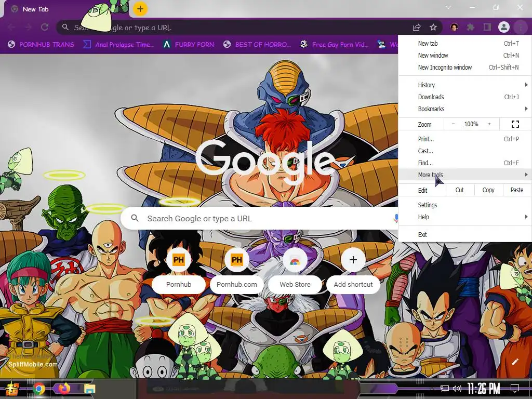Show hidden system tray icons
Screen dimensions: 532x399
[x=432, y=389]
